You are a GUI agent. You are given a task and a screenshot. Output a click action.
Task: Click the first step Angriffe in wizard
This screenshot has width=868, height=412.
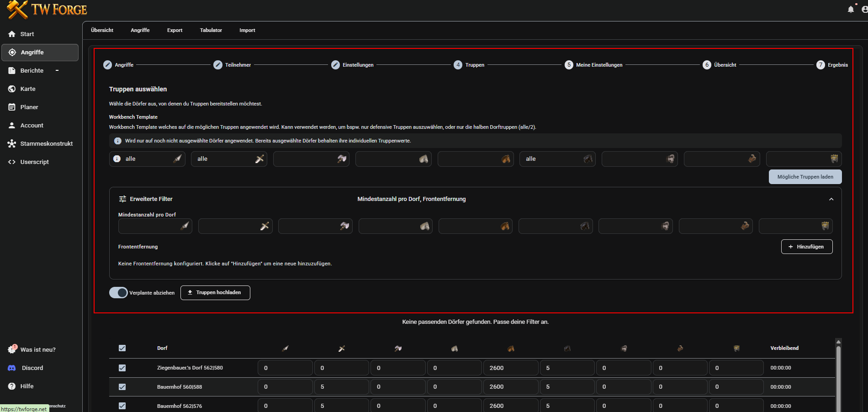(118, 65)
